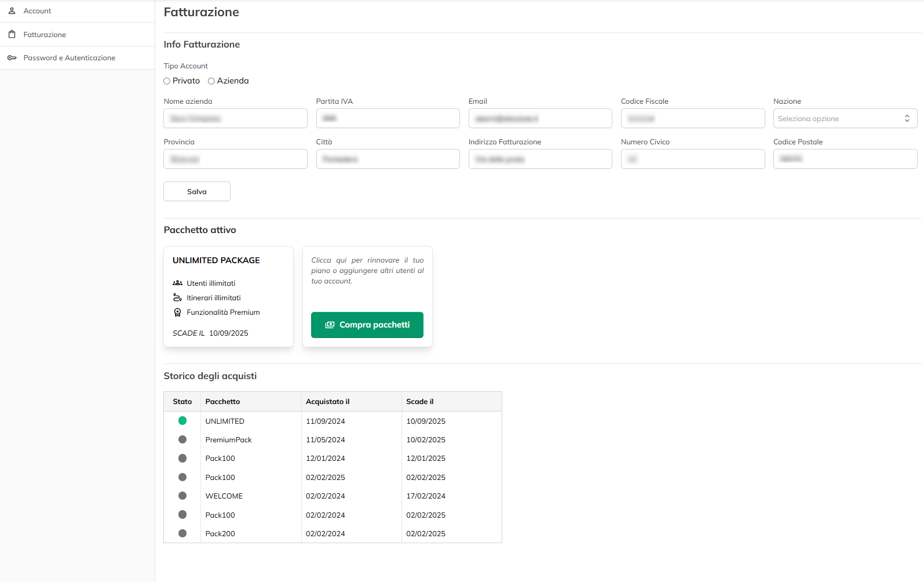Click the Scade il column header
The width and height of the screenshot is (924, 582).
tap(420, 402)
